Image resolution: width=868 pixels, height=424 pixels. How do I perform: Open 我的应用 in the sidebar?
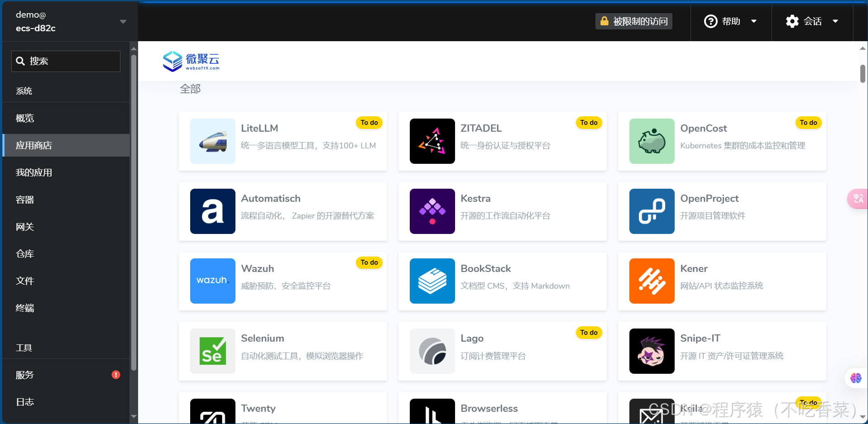click(x=66, y=172)
